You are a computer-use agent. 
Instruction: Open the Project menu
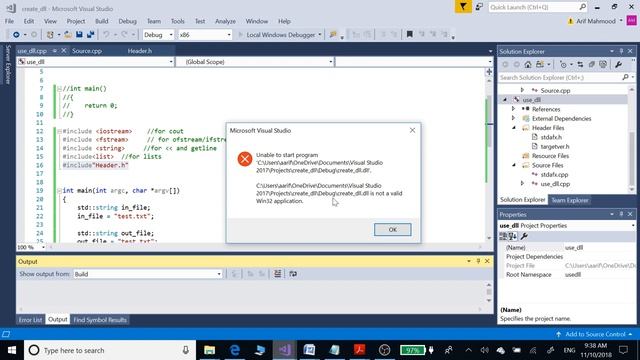pos(76,21)
